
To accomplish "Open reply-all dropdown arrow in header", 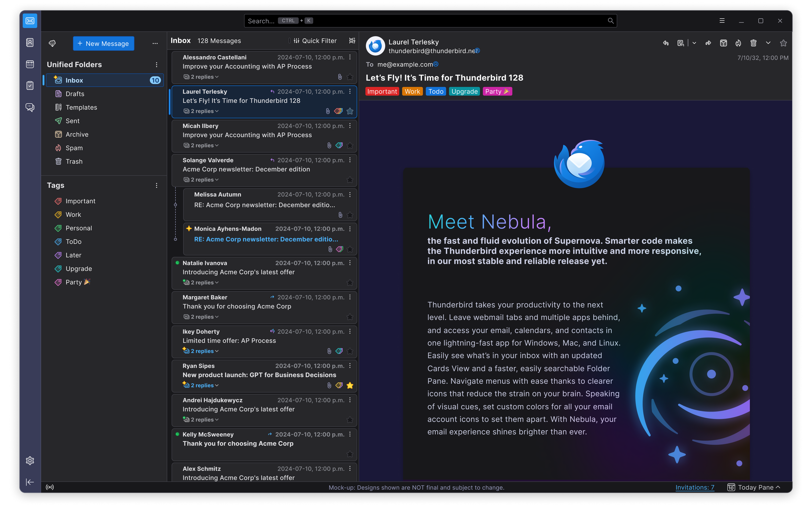I will coord(694,43).
